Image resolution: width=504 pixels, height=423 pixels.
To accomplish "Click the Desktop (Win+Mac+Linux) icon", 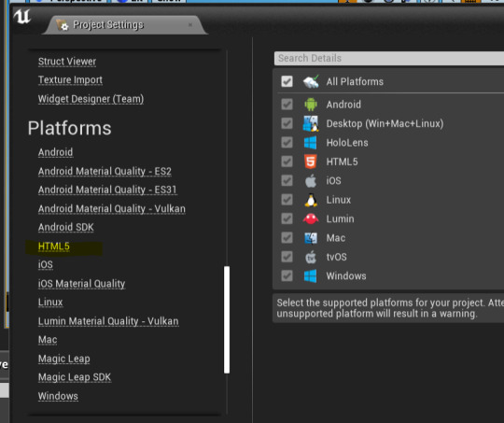I will (x=311, y=123).
